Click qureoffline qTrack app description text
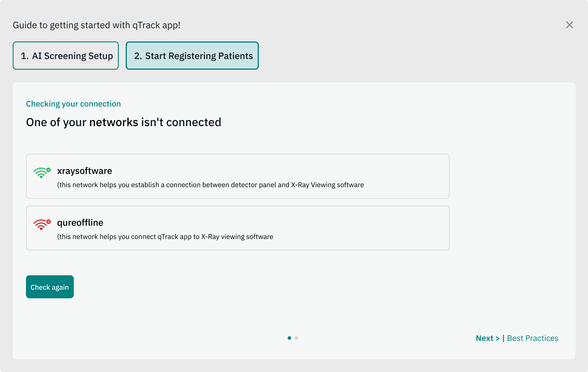 coord(165,237)
